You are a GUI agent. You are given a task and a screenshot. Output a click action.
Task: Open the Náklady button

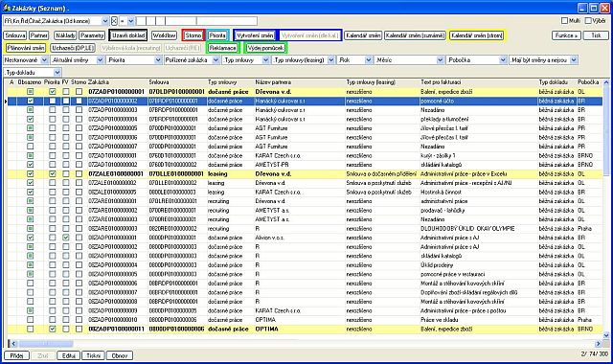65,35
